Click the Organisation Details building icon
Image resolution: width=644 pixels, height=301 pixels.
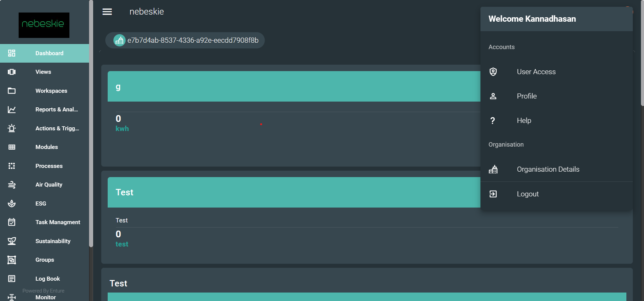click(x=493, y=169)
